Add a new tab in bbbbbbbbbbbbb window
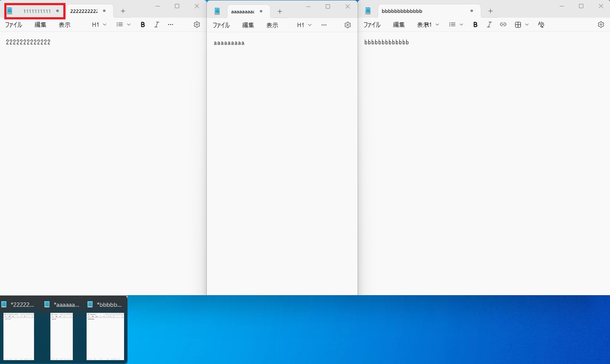The width and height of the screenshot is (610, 364). click(490, 11)
